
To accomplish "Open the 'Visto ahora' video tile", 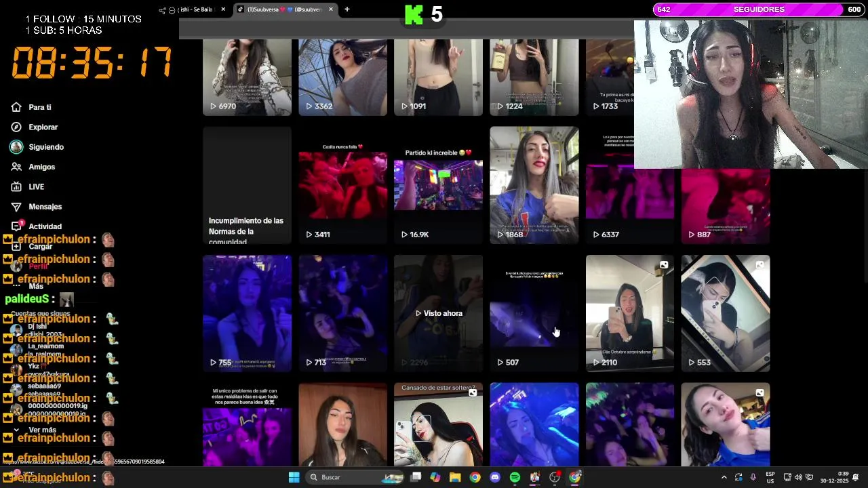I will point(438,313).
